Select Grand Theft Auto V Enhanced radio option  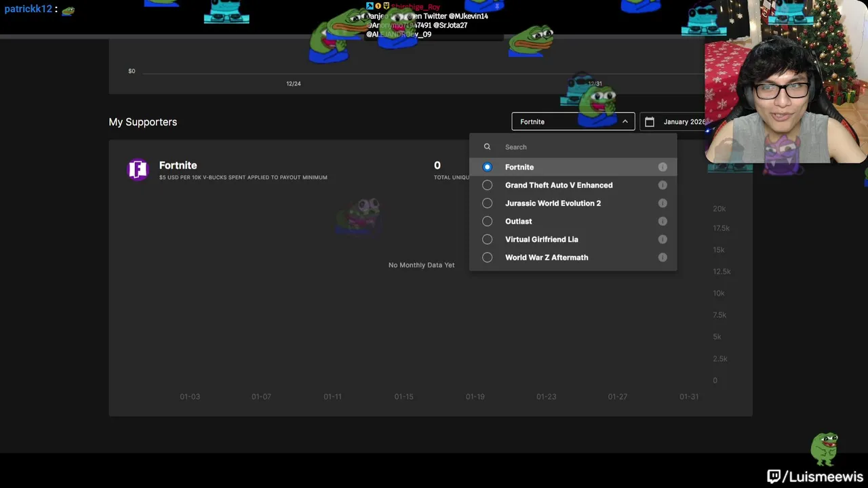pos(487,185)
